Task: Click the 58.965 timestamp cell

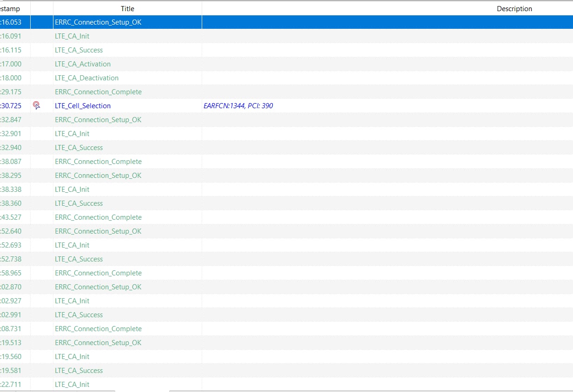Action: click(11, 273)
